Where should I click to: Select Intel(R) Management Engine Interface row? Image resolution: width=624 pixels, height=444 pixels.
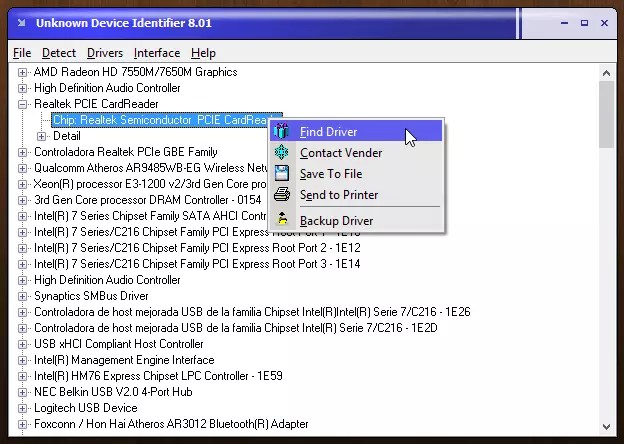coord(124,360)
